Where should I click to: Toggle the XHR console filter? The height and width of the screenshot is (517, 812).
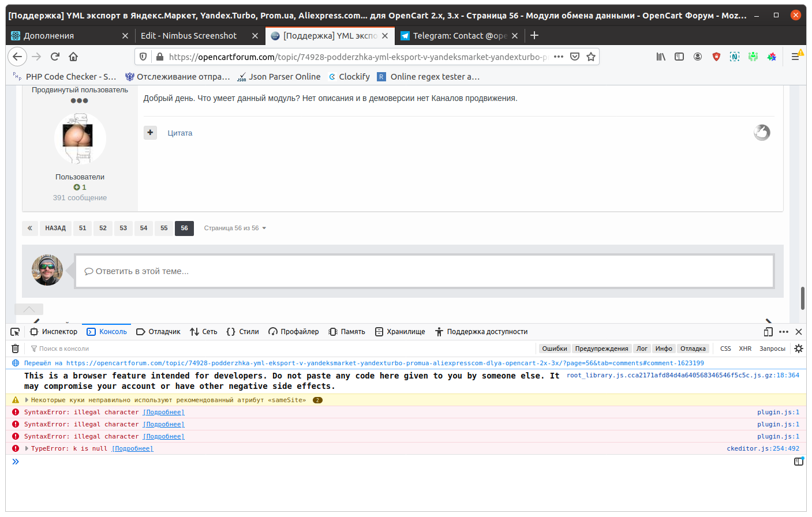click(745, 349)
